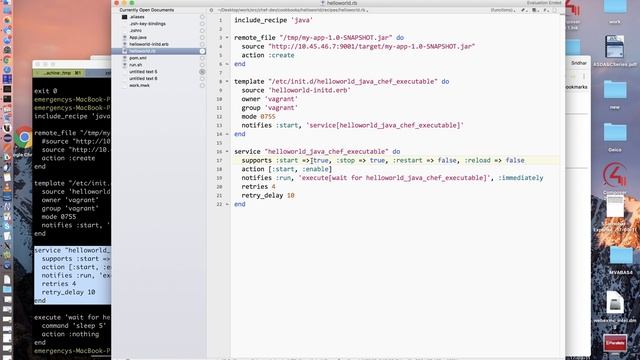Select pom.xml in the open documents list
Image resolution: width=640 pixels, height=360 pixels.
138,58
